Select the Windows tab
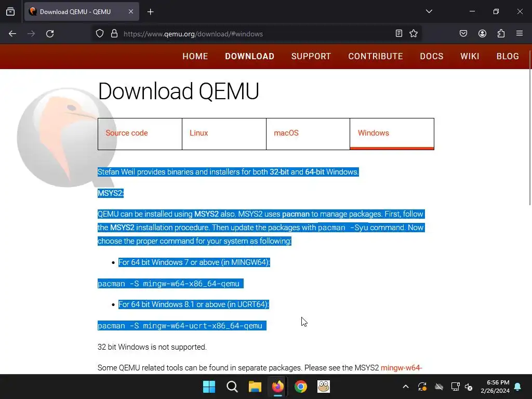This screenshot has width=532, height=399. pyautogui.click(x=392, y=134)
